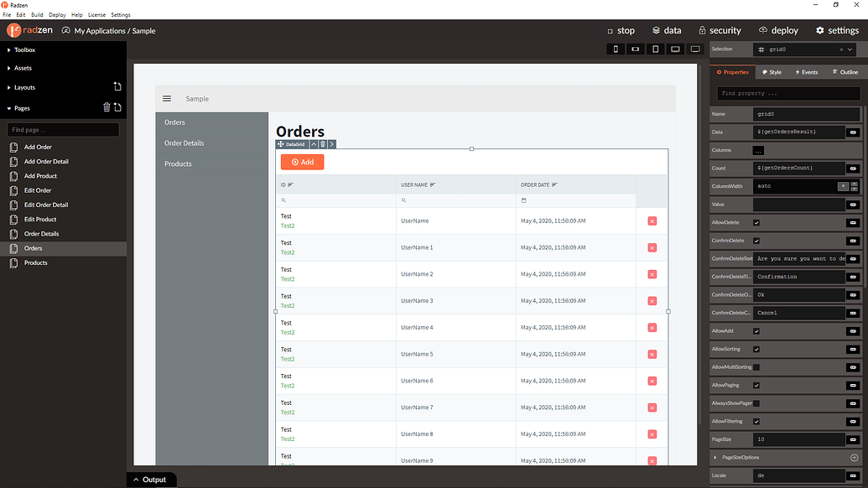Screen dimensions: 868x488
Task: Uncheck the AllowDelete checkbox
Action: point(756,222)
